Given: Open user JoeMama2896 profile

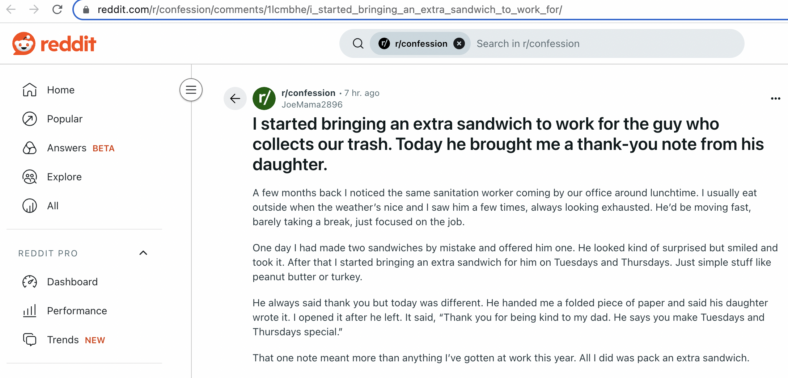Looking at the screenshot, I should pos(312,105).
